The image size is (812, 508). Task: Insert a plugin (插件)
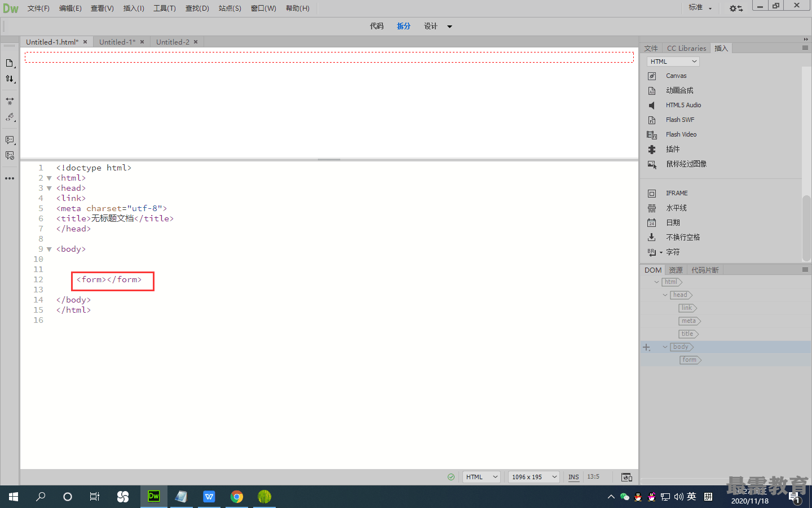click(x=673, y=149)
